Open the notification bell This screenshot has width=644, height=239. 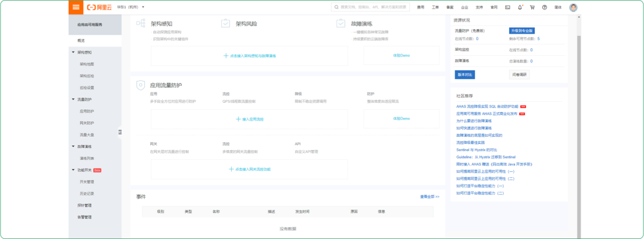(520, 7)
